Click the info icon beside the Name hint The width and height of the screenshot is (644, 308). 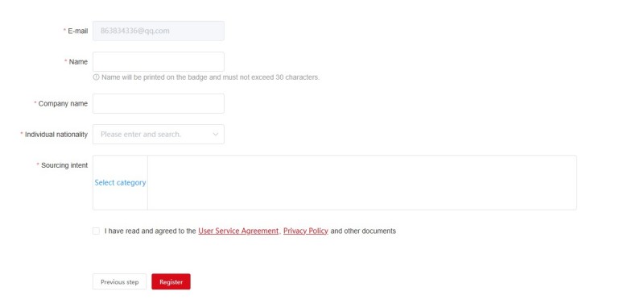pos(96,77)
